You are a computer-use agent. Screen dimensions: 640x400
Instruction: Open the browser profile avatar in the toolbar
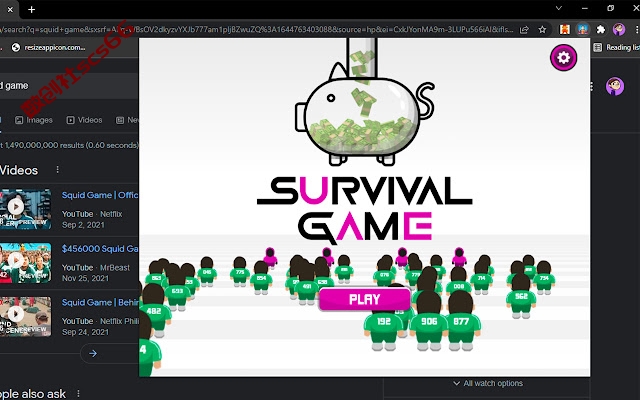(x=619, y=29)
